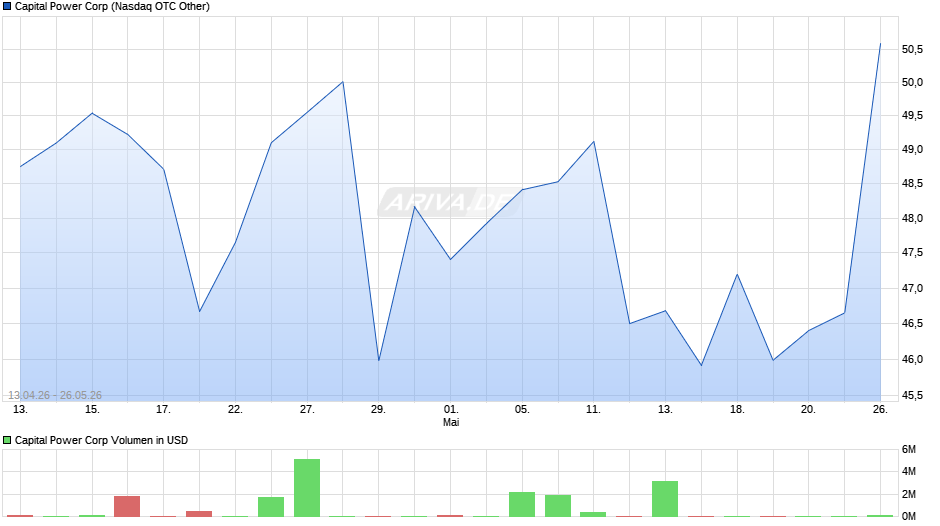Click the y-axis label 46,0
The width and height of the screenshot is (940, 526).
click(x=912, y=360)
